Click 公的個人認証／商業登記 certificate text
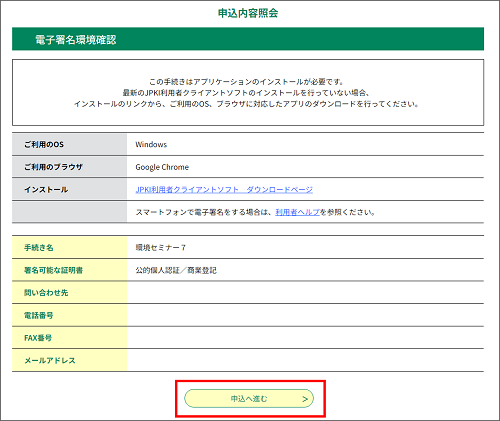500x421 pixels. [x=176, y=270]
